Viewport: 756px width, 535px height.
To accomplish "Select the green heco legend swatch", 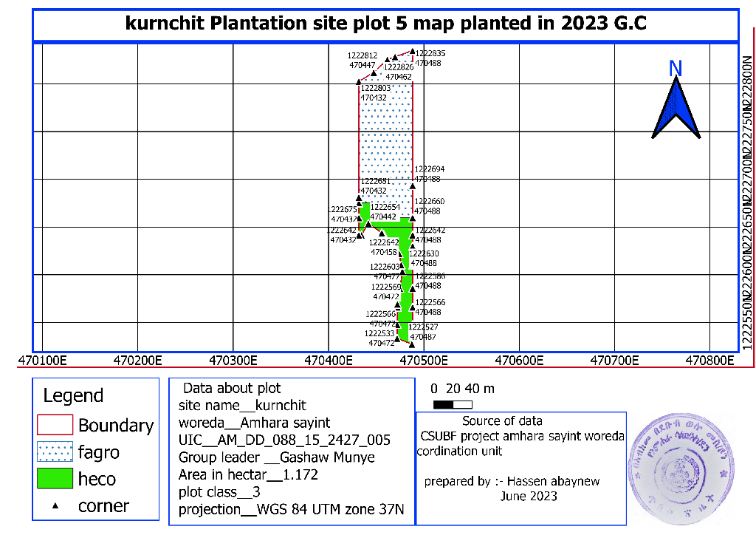I will [x=55, y=479].
